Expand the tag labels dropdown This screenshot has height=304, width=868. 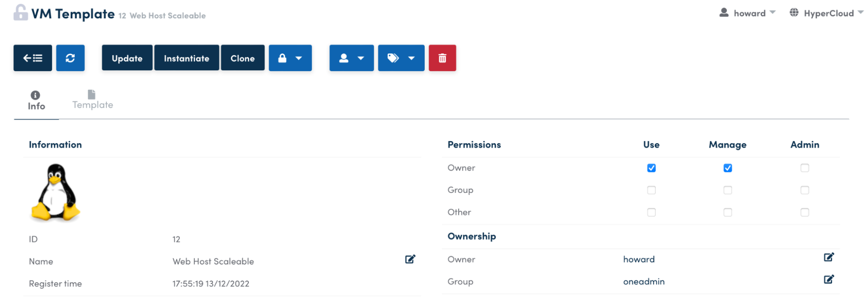[x=401, y=58]
